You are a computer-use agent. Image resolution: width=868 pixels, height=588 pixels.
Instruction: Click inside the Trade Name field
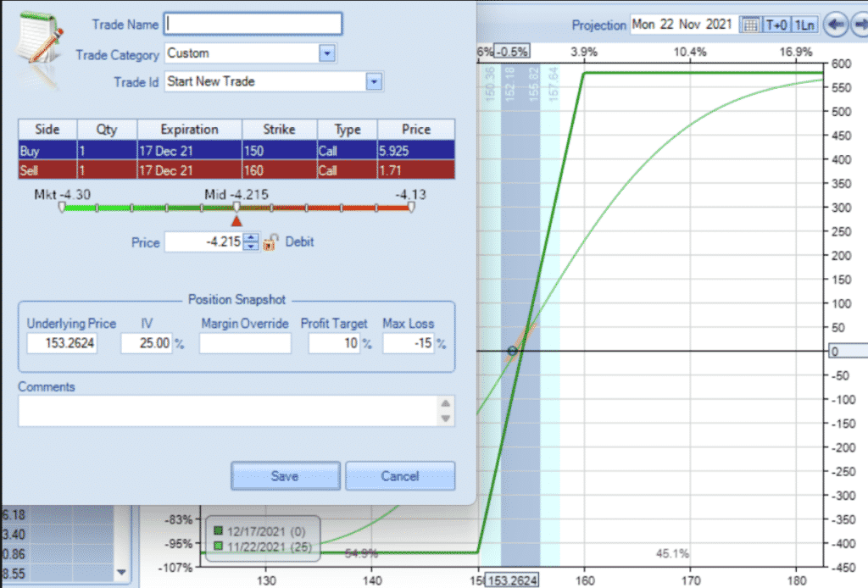(254, 24)
